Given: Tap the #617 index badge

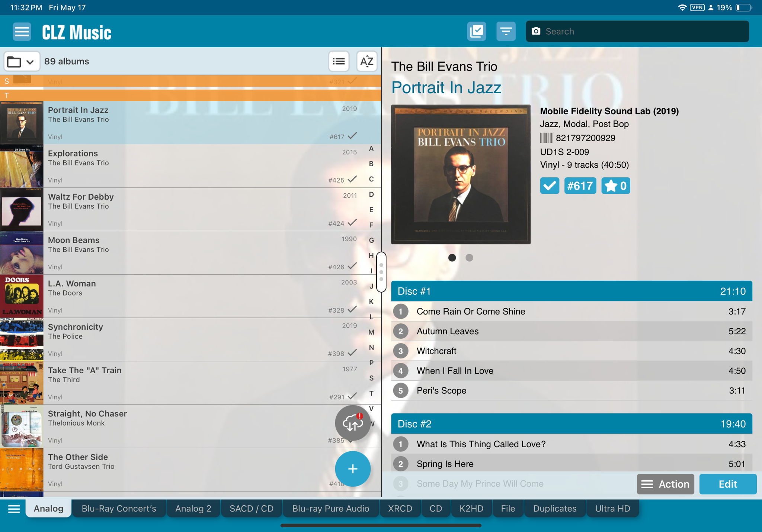Looking at the screenshot, I should [x=580, y=186].
